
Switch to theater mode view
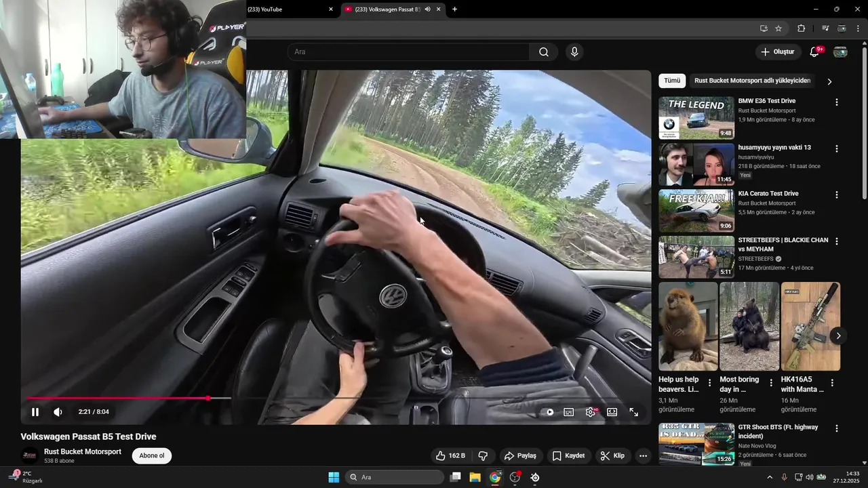(x=612, y=411)
